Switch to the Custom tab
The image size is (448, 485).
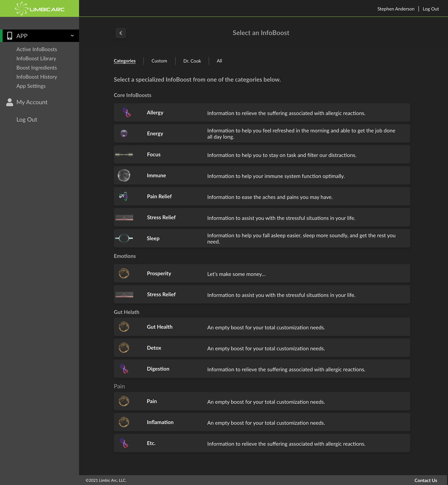(159, 61)
